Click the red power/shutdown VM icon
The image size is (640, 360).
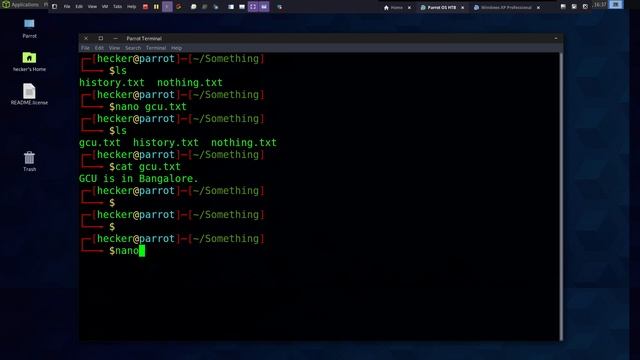[145, 7]
